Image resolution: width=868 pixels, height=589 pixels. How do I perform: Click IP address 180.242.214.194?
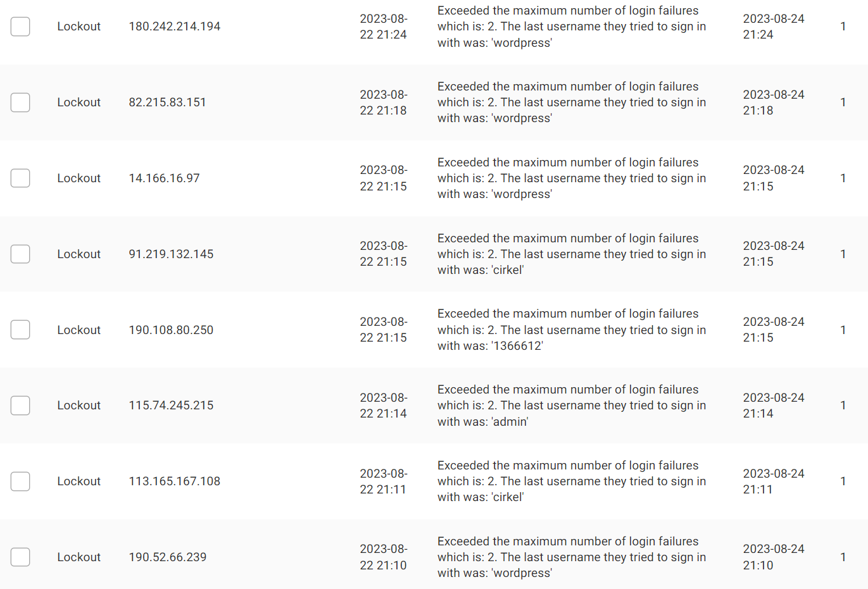click(x=175, y=27)
